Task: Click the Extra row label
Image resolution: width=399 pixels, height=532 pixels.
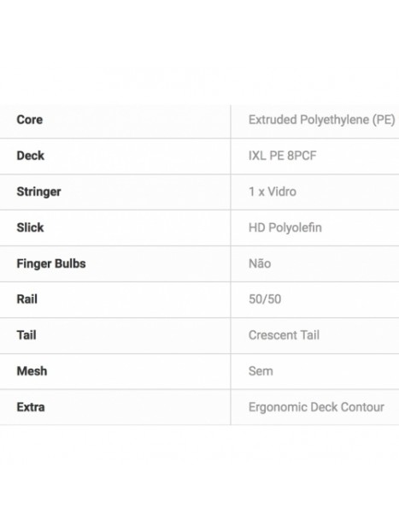Action: pos(31,407)
